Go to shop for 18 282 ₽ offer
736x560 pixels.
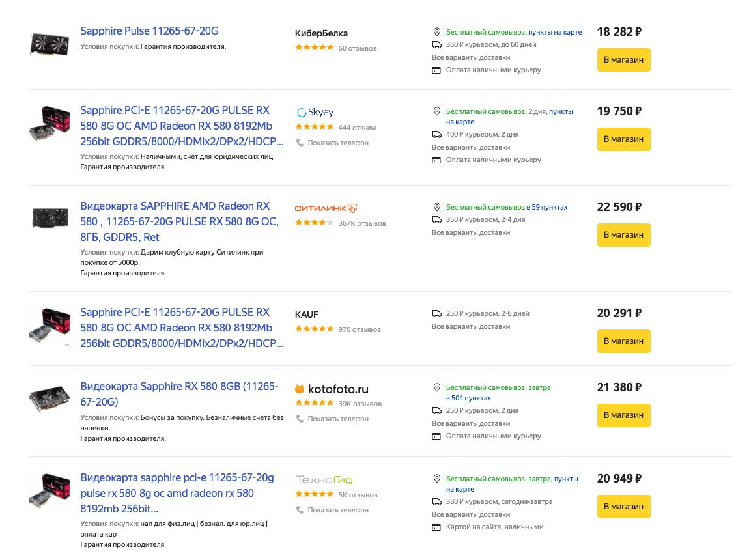click(x=623, y=60)
